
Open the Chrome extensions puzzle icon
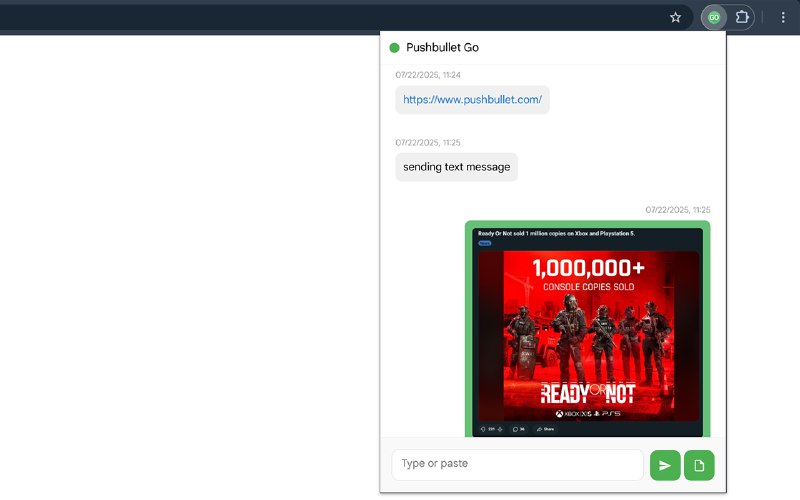pos(742,17)
